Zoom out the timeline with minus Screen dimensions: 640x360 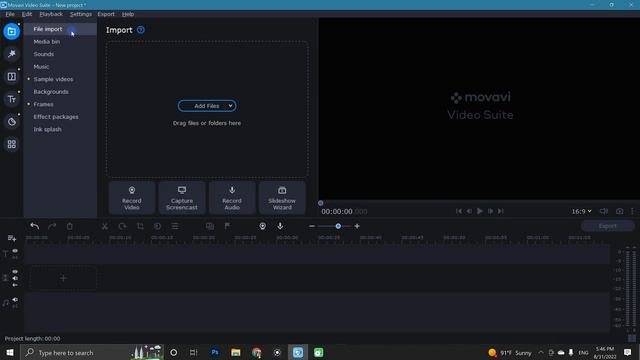coord(312,226)
